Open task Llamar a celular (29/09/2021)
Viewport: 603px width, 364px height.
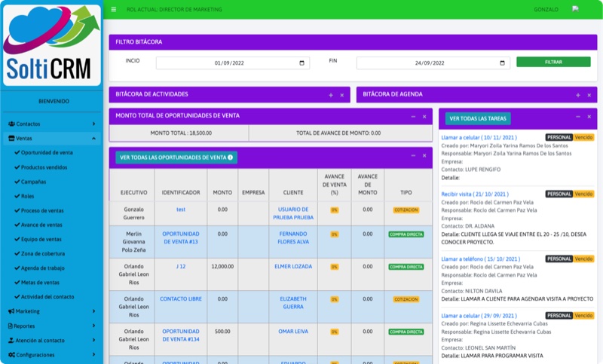coord(479,316)
